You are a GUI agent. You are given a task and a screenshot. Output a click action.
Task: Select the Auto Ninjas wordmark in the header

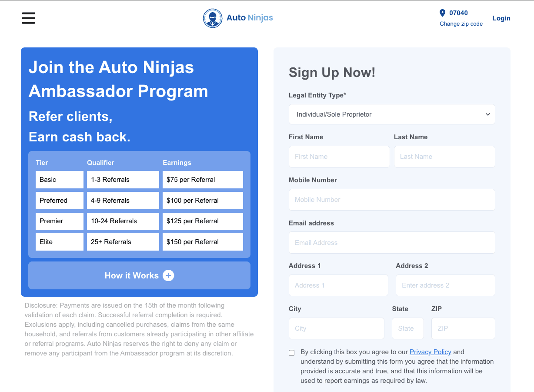point(250,17)
